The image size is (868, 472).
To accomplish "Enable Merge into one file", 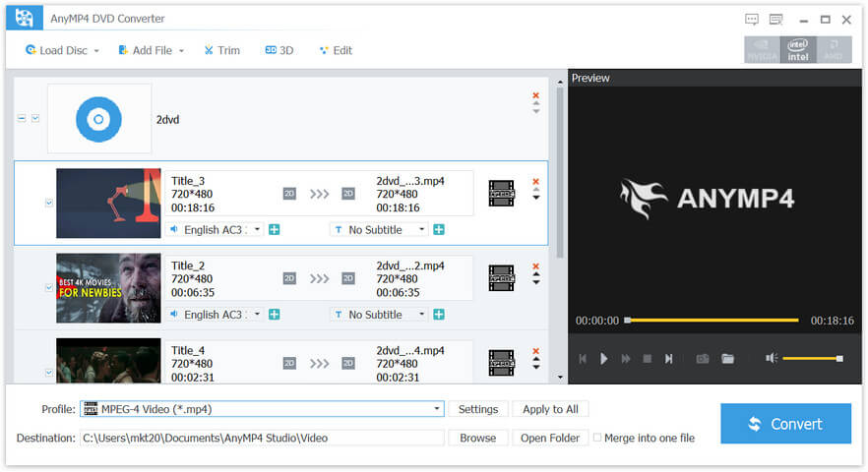I will pos(597,438).
